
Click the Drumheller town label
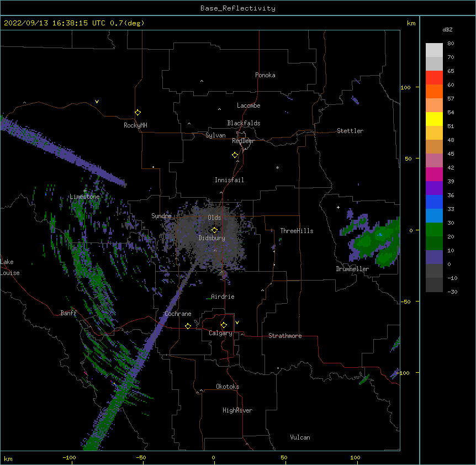(352, 269)
